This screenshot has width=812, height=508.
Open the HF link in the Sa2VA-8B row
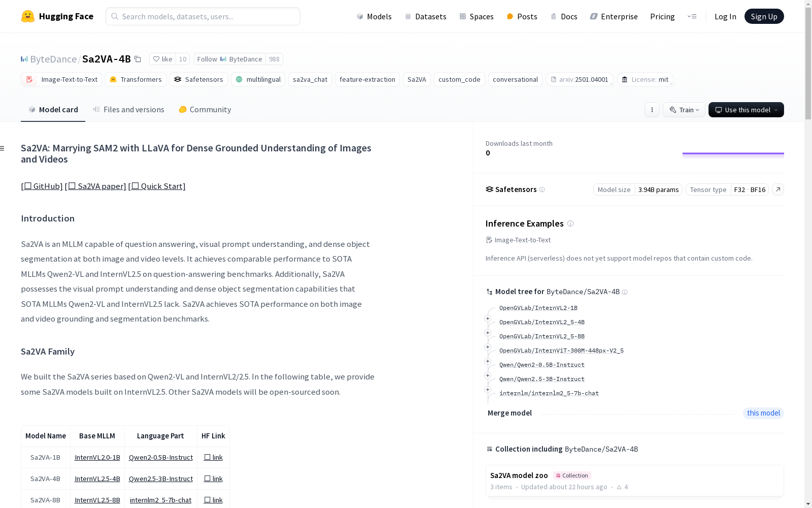click(213, 500)
